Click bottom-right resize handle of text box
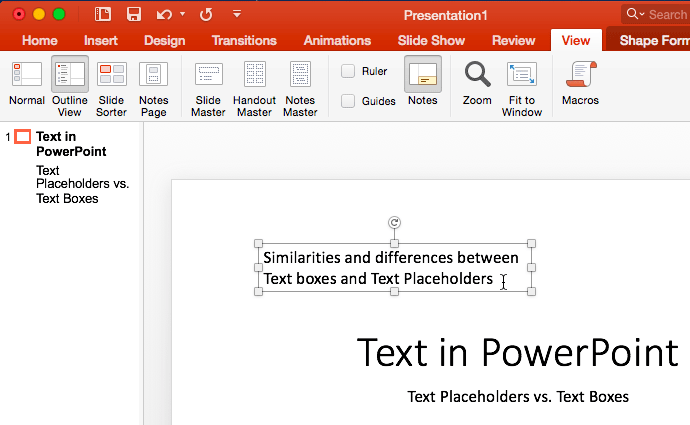The width and height of the screenshot is (690, 425). [531, 291]
